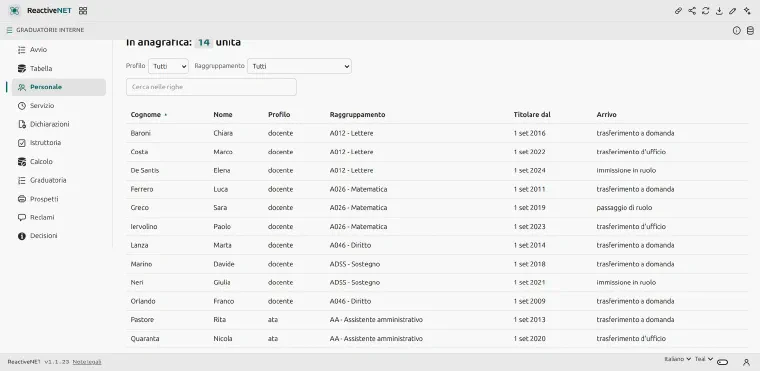Click the '1 set 2011' date cell
The width and height of the screenshot is (760, 371).
529,189
